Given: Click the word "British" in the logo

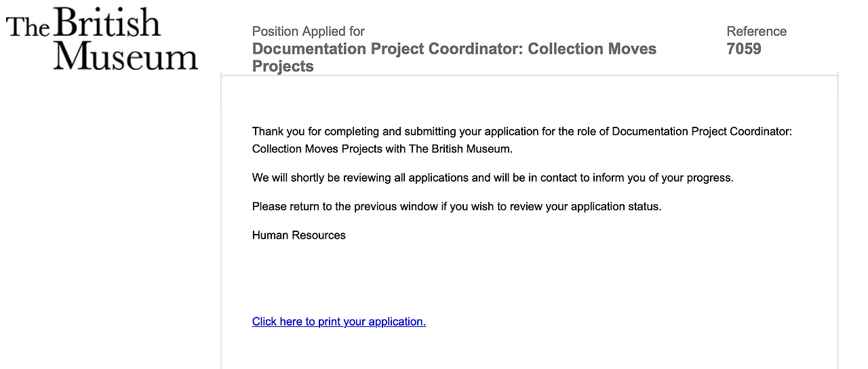Looking at the screenshot, I should pos(106,22).
